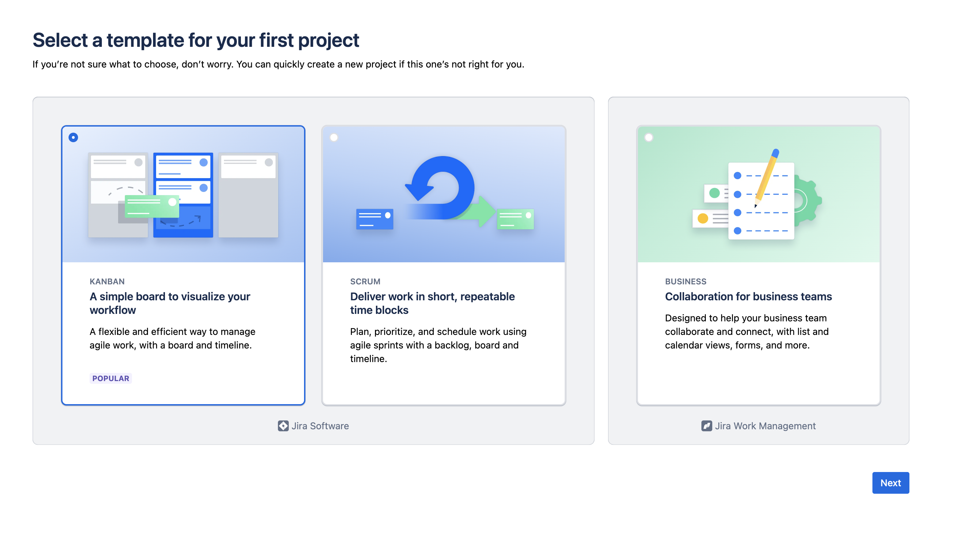This screenshot has height=547, width=980.
Task: Click the title Deliver work in short, repeatable time blocks
Action: pyautogui.click(x=432, y=303)
